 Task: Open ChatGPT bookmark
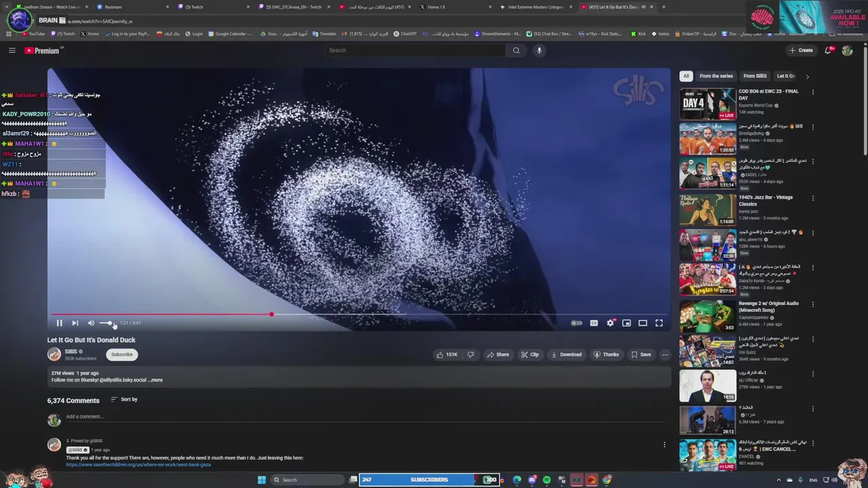[405, 34]
